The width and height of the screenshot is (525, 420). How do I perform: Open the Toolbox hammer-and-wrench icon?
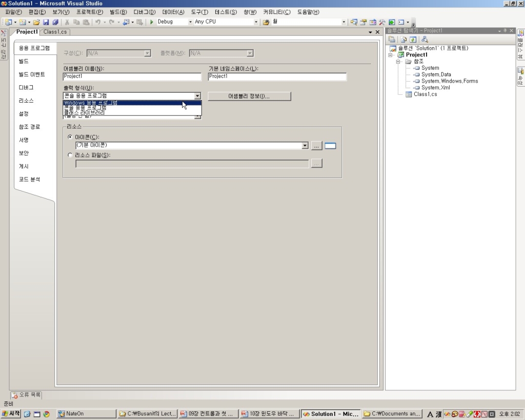382,22
